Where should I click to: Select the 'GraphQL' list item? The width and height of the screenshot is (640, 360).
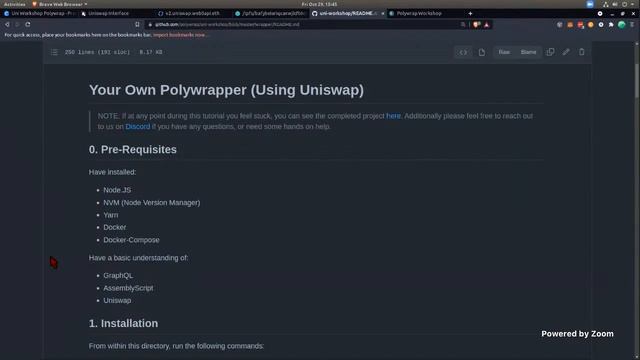(x=118, y=276)
